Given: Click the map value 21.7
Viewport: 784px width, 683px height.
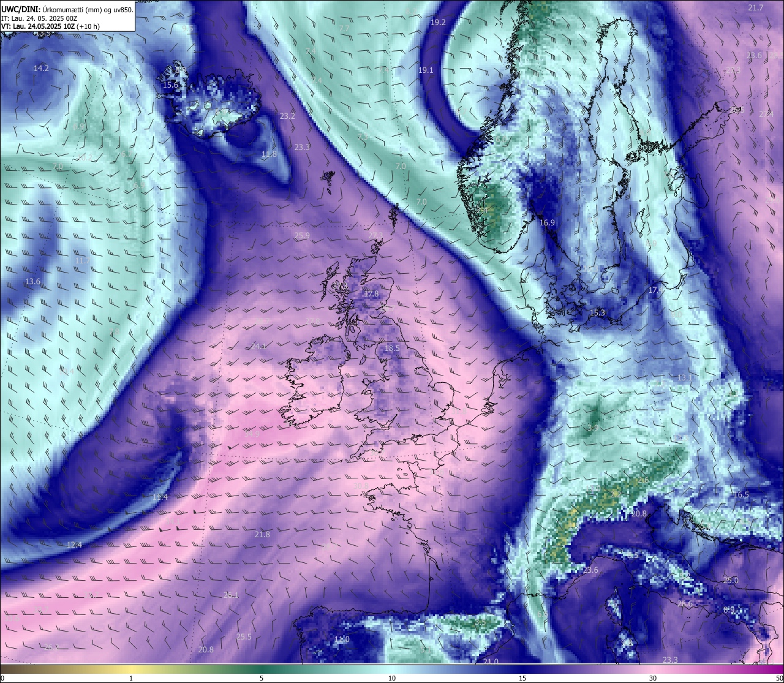Looking at the screenshot, I should coord(756,8).
